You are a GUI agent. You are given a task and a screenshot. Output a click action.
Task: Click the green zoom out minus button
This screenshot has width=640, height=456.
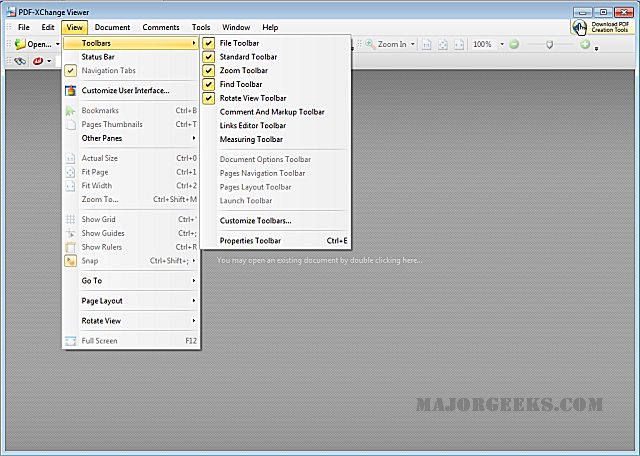coord(514,44)
